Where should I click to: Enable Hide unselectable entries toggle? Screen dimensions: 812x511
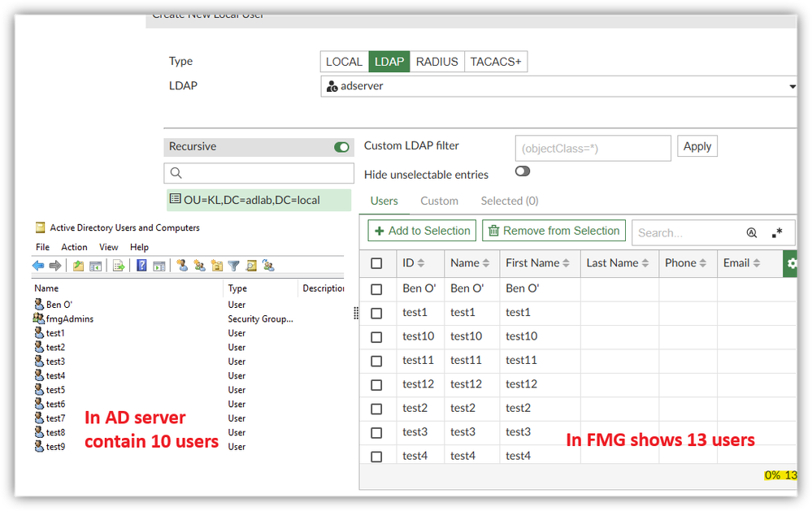(522, 171)
